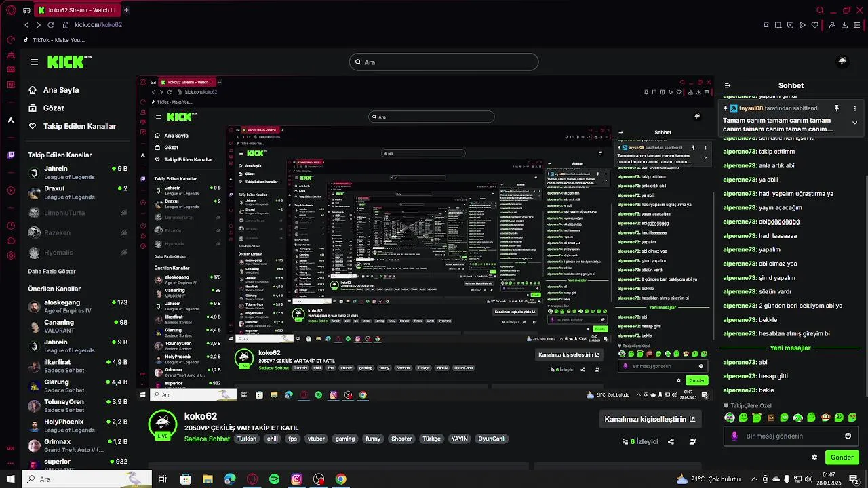The height and width of the screenshot is (488, 868).
Task: Click the Opera GX logo button
Action: coord(11,10)
